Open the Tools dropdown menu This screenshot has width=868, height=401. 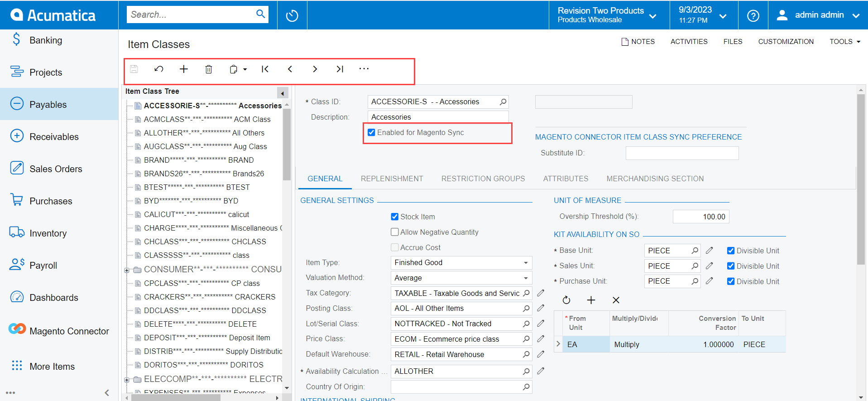pos(844,41)
